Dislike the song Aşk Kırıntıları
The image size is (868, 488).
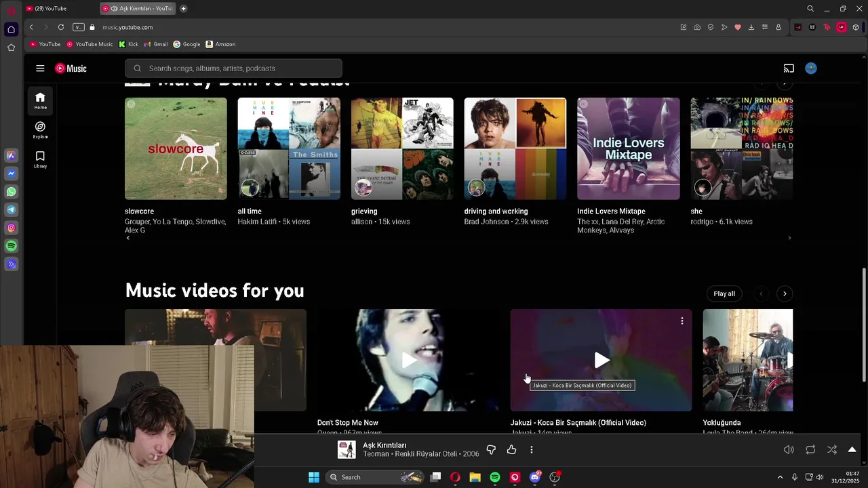(491, 449)
